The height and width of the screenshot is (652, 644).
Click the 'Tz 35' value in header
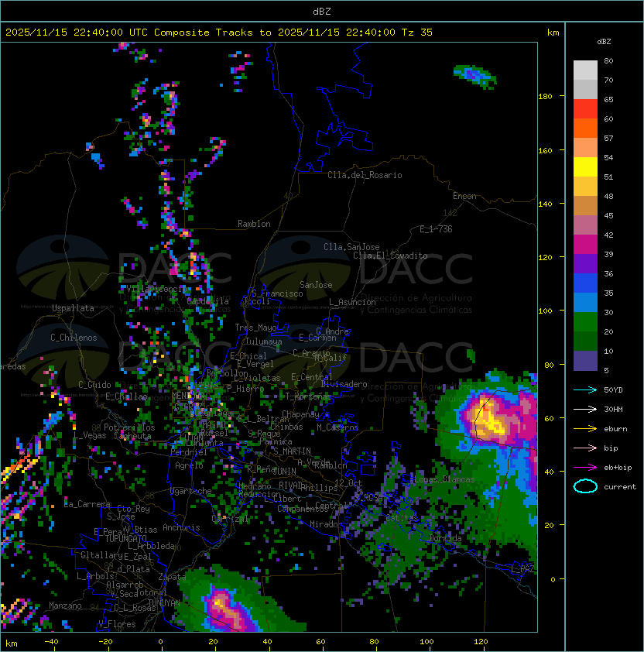417,32
